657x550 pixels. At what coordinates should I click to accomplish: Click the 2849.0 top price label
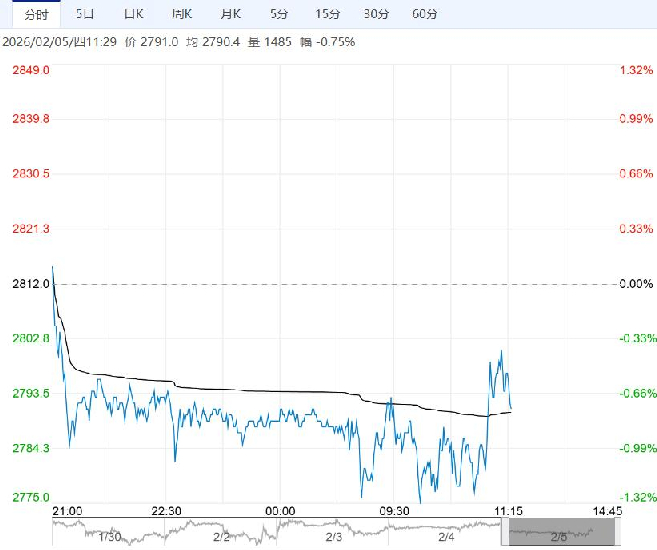[x=31, y=70]
